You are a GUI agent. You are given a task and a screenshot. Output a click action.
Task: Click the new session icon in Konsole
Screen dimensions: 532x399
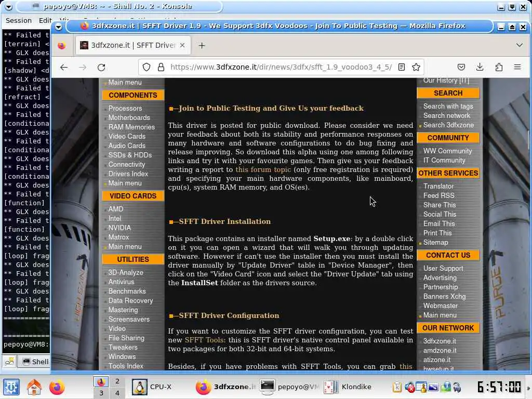pyautogui.click(x=9, y=362)
